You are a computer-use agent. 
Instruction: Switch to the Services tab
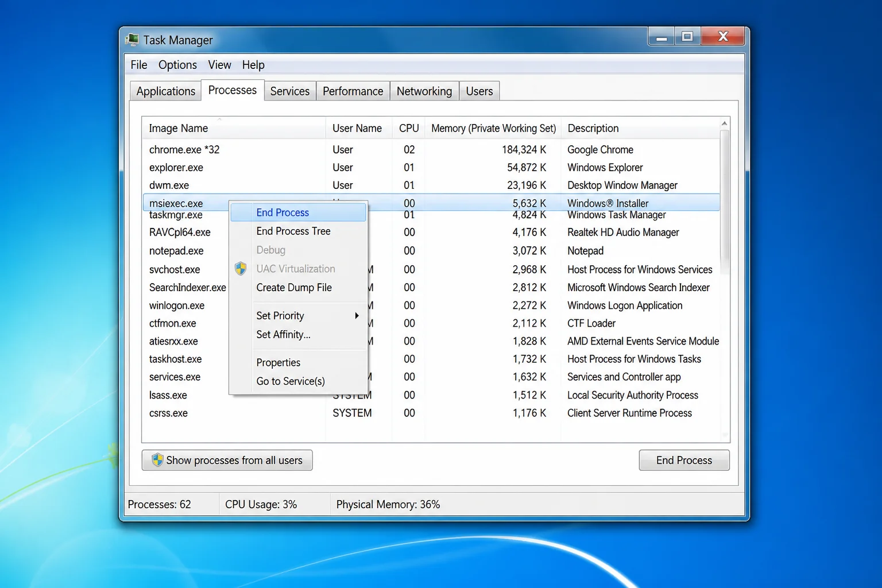[290, 91]
